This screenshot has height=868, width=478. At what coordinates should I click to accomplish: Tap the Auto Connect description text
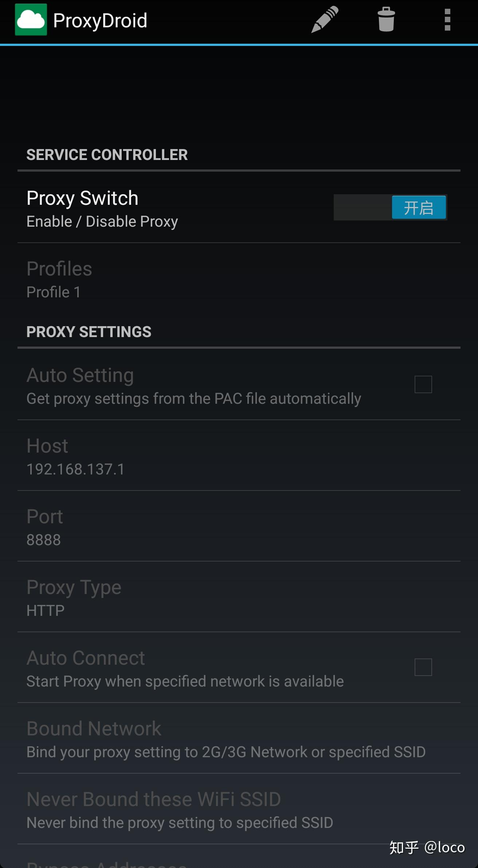(185, 681)
